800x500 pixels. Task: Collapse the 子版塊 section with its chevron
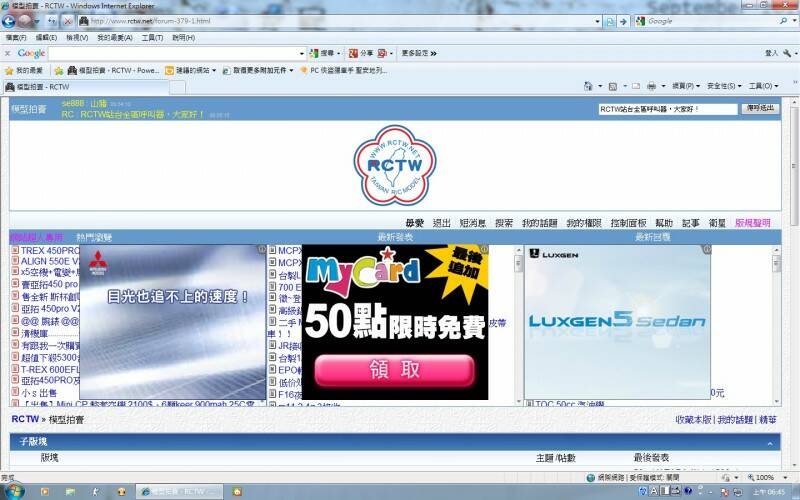tap(770, 444)
